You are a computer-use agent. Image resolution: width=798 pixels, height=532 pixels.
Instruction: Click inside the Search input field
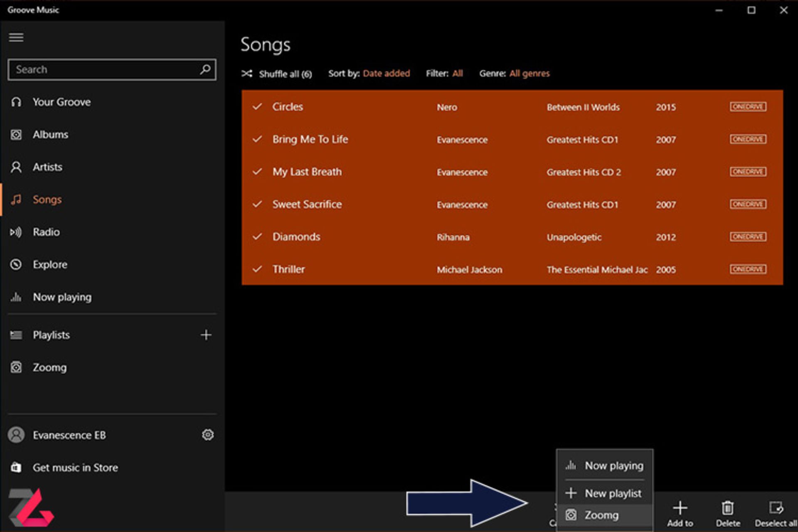[112, 69]
